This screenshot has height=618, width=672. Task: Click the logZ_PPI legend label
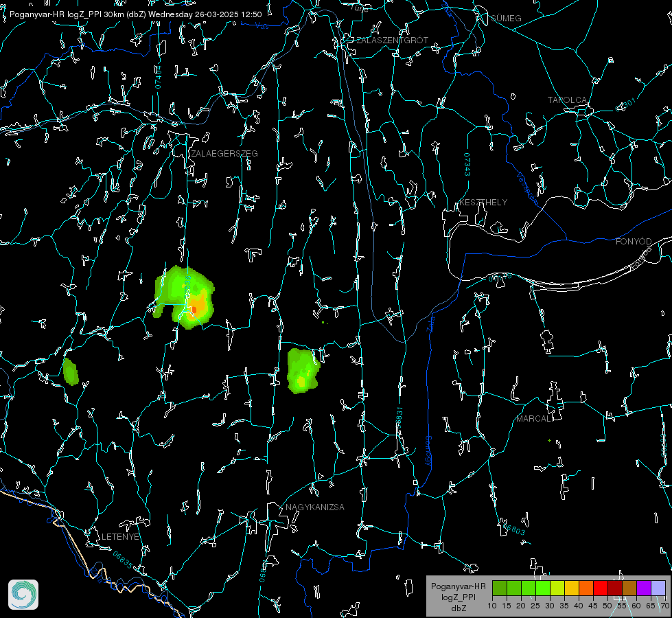point(459,597)
